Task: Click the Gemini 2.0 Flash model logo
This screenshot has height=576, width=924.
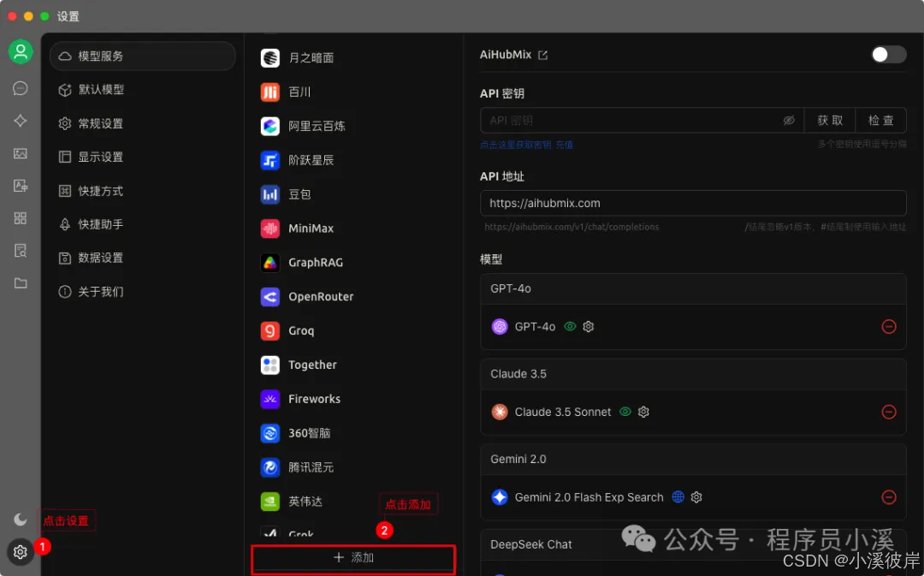Action: 500,497
